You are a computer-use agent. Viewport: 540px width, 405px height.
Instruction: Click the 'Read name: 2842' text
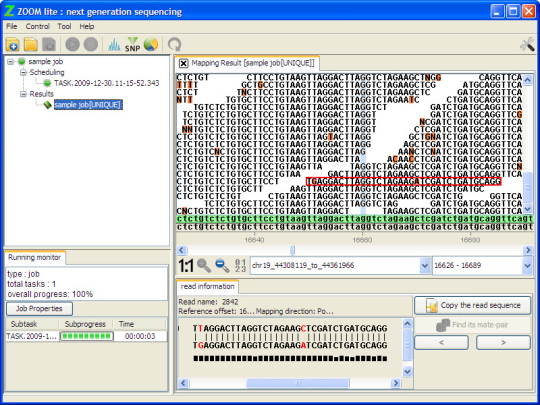(x=208, y=302)
